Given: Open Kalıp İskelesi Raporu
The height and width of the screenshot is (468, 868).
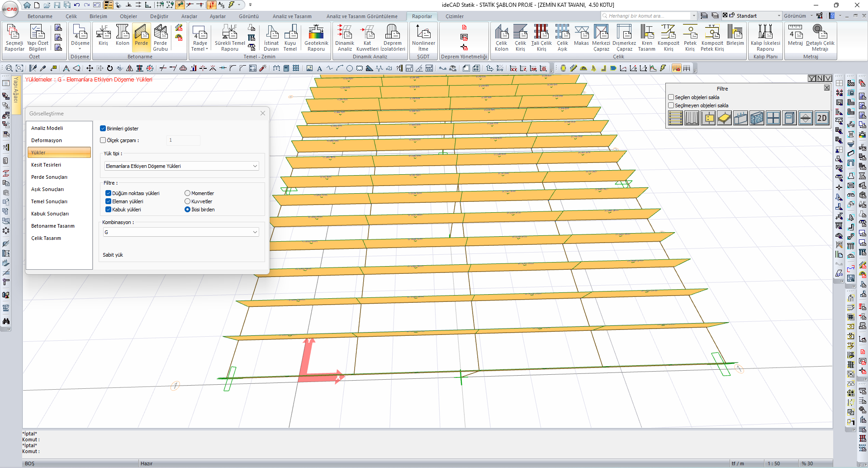Looking at the screenshot, I should pyautogui.click(x=765, y=38).
